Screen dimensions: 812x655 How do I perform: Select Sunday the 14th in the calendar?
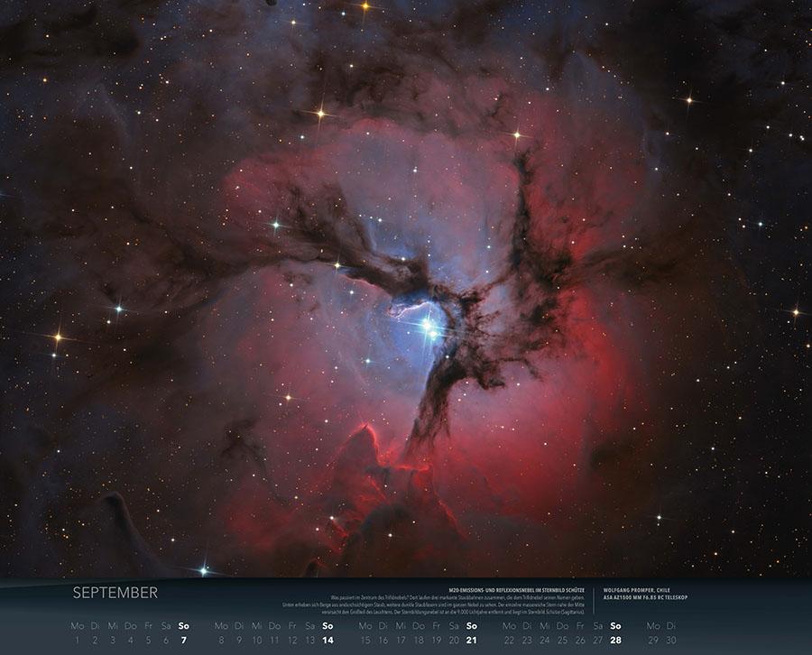[328, 640]
